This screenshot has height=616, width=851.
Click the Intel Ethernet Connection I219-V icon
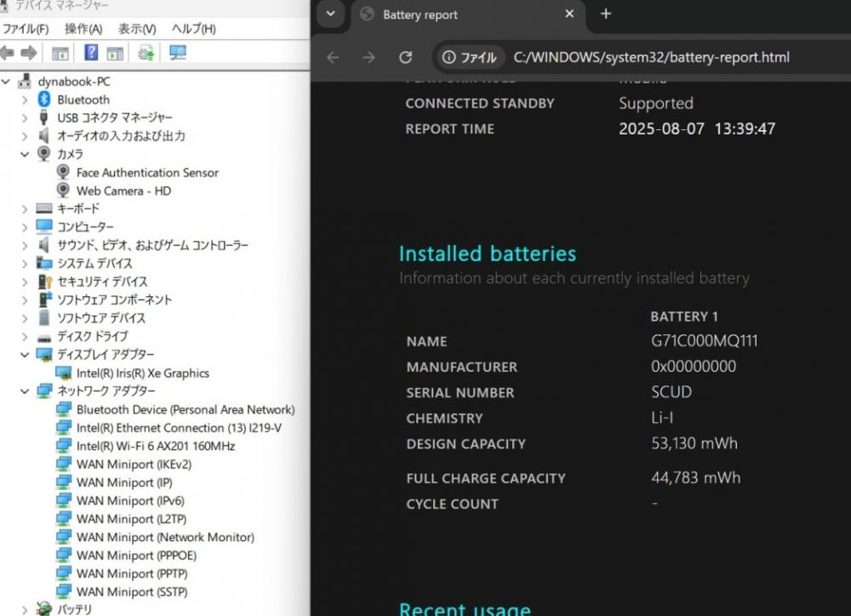64,428
